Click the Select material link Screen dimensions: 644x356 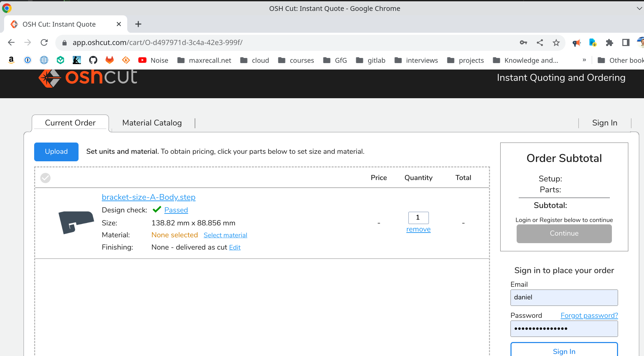click(225, 235)
